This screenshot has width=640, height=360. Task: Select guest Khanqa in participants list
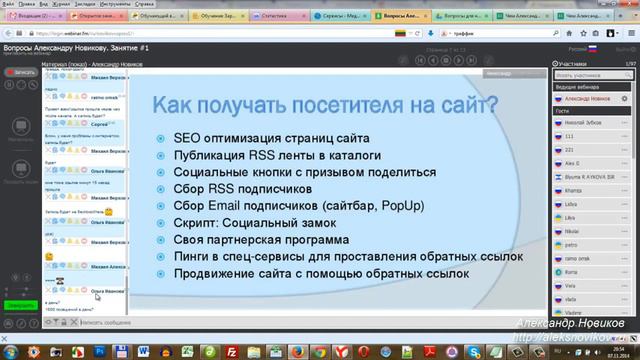point(592,191)
